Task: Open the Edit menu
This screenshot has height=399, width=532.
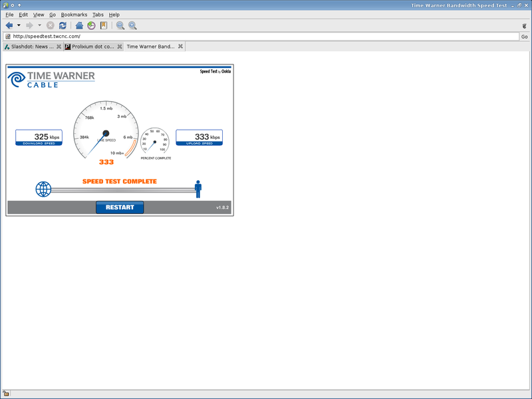Action: pos(23,15)
